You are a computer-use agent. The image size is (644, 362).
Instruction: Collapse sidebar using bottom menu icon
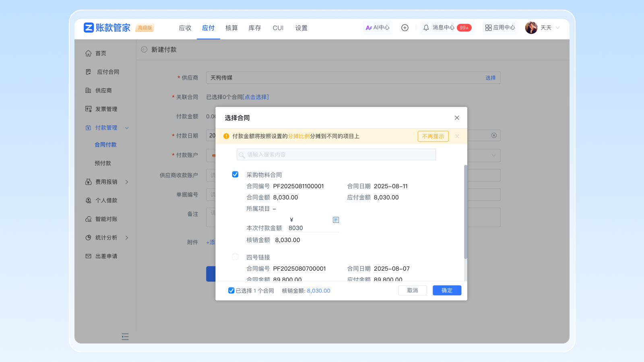125,337
